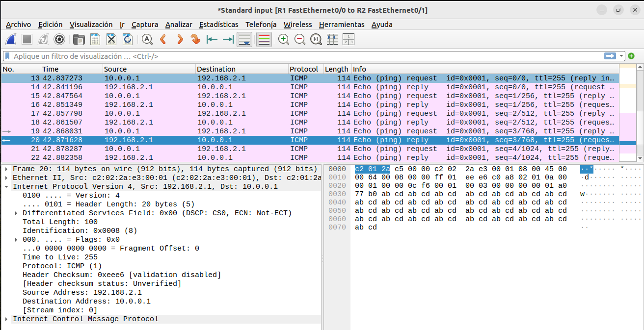This screenshot has width=644, height=330.
Task: Open the Estadísticas menu
Action: click(x=219, y=25)
